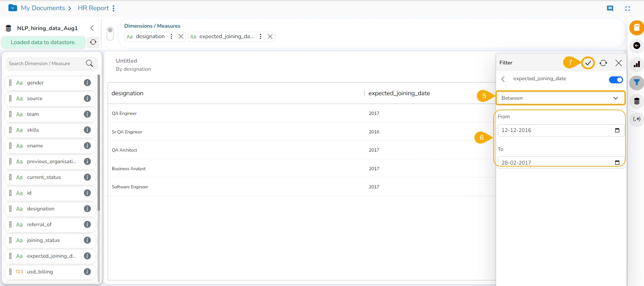Expand the Between condition dropdown
The image size is (644, 286).
[561, 98]
